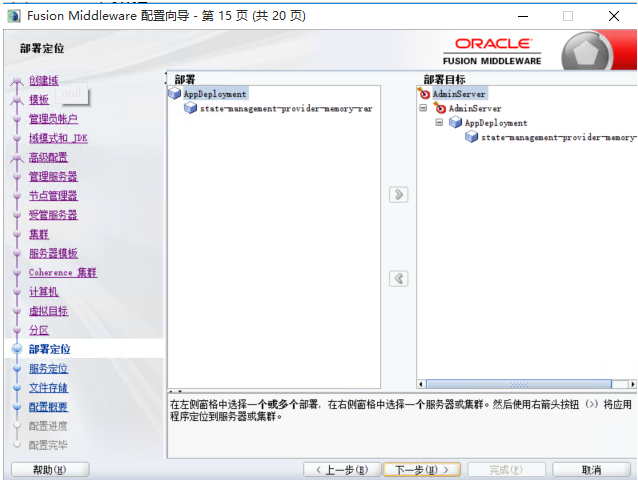Open the 集群 step
This screenshot has width=638, height=482.
(x=39, y=234)
